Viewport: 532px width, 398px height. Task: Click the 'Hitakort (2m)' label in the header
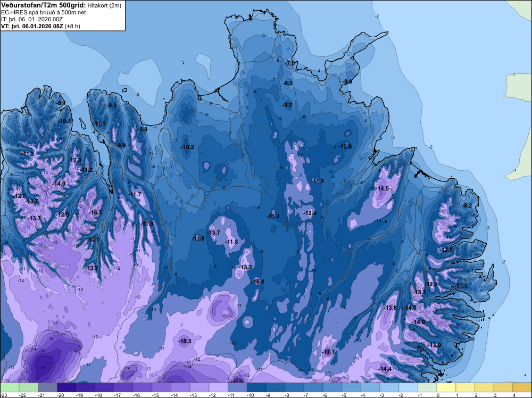(104, 5)
